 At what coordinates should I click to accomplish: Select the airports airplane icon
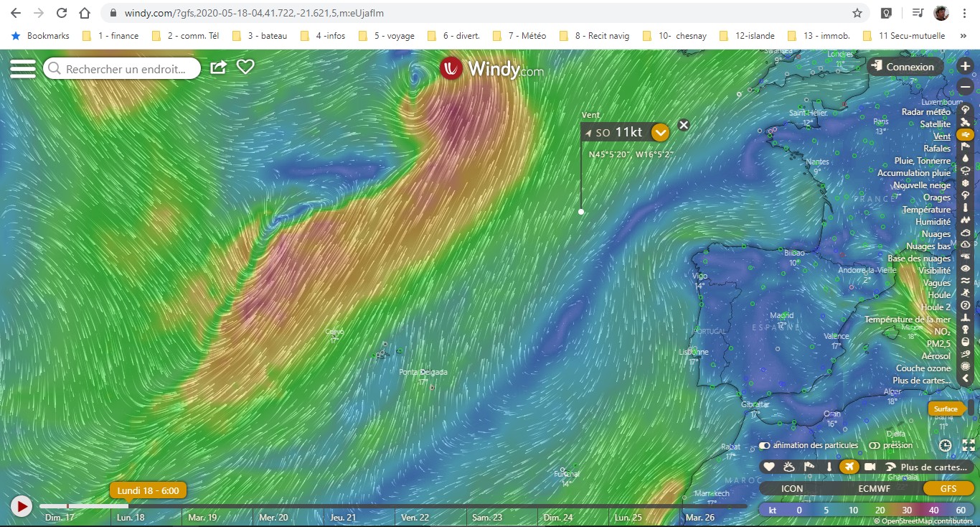click(849, 467)
